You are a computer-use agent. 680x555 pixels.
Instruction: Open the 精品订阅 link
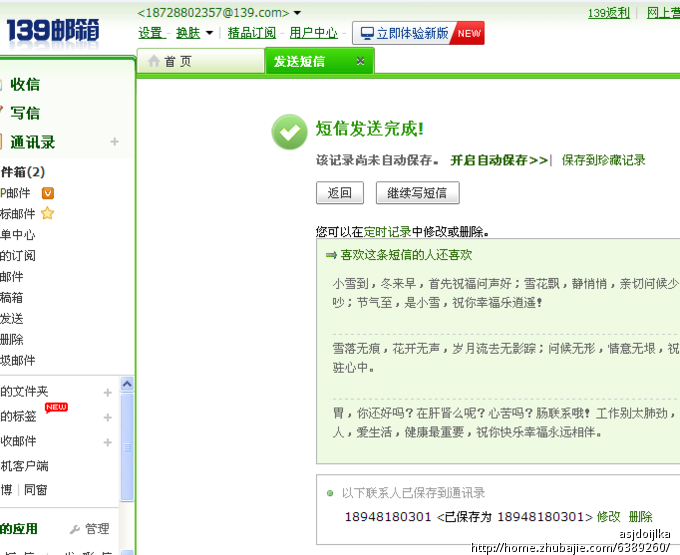(x=252, y=33)
